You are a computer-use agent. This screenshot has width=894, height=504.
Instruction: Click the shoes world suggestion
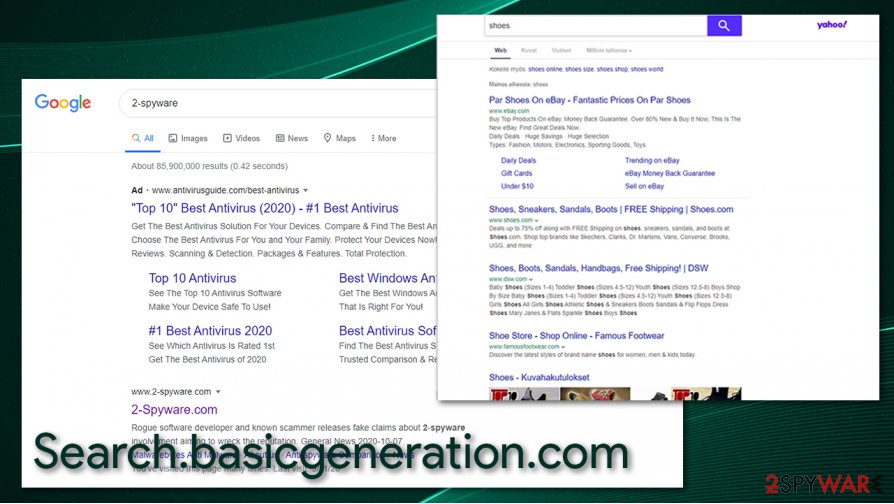pos(647,69)
